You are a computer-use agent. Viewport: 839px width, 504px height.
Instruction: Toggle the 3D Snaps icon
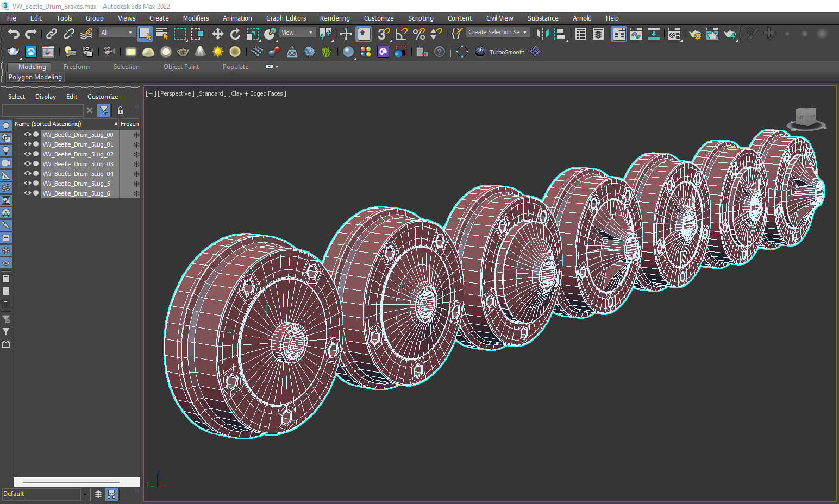click(384, 34)
